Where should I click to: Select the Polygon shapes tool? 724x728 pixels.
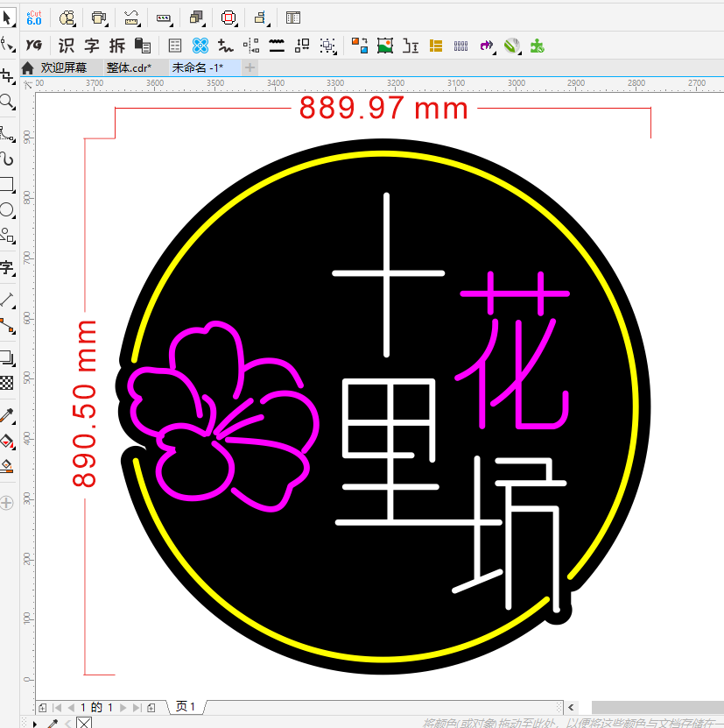click(x=7, y=236)
